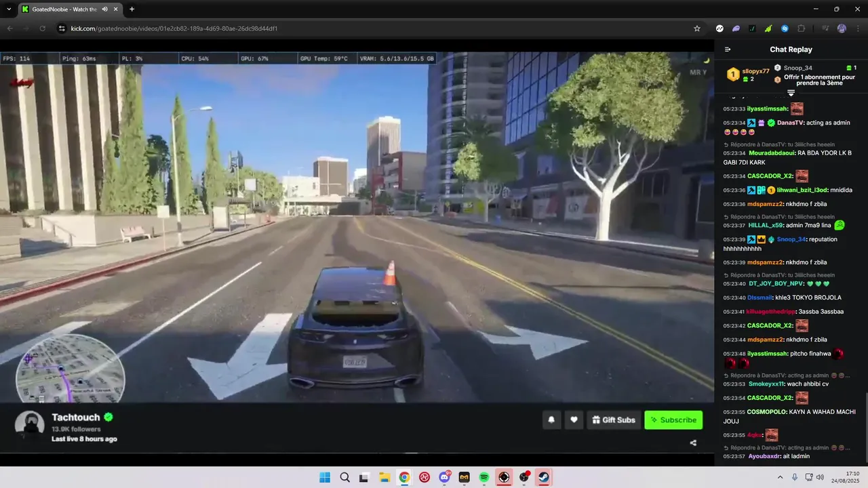The width and height of the screenshot is (868, 488).
Task: Open the blue Shazam extension
Action: tap(785, 28)
